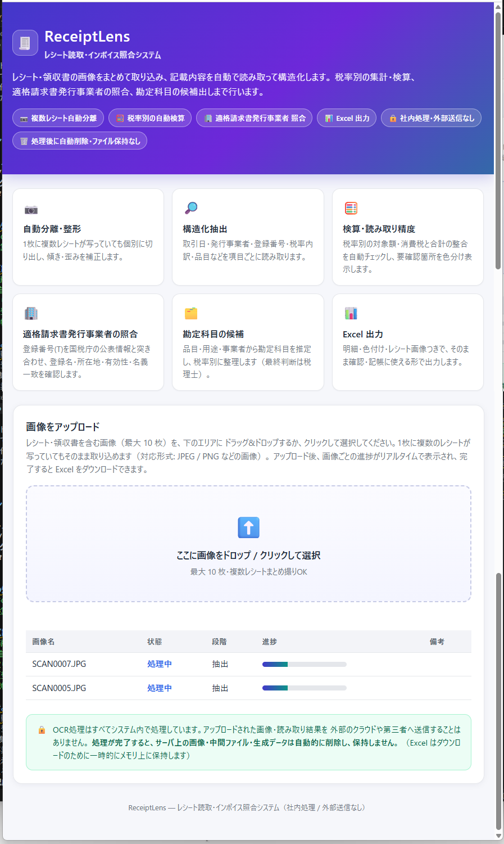Screen dimensions: 504x844
Task: Click the 画像名 column header
Action: click(x=43, y=642)
